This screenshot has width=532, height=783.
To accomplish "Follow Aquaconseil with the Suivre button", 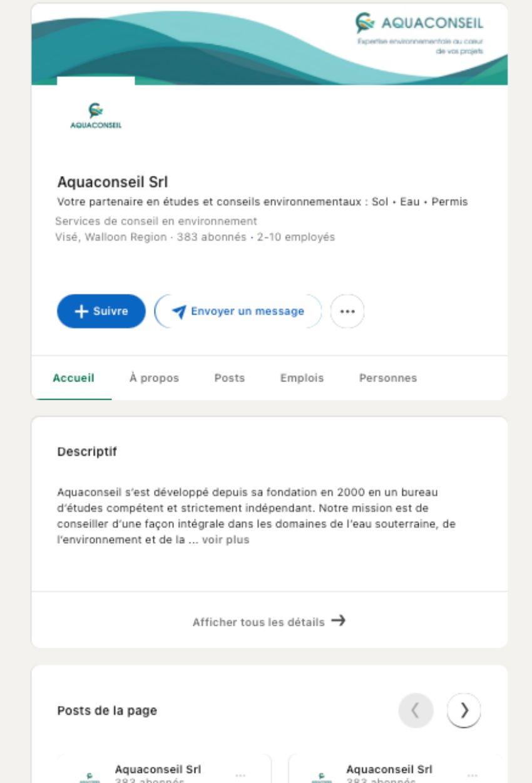I will (101, 311).
